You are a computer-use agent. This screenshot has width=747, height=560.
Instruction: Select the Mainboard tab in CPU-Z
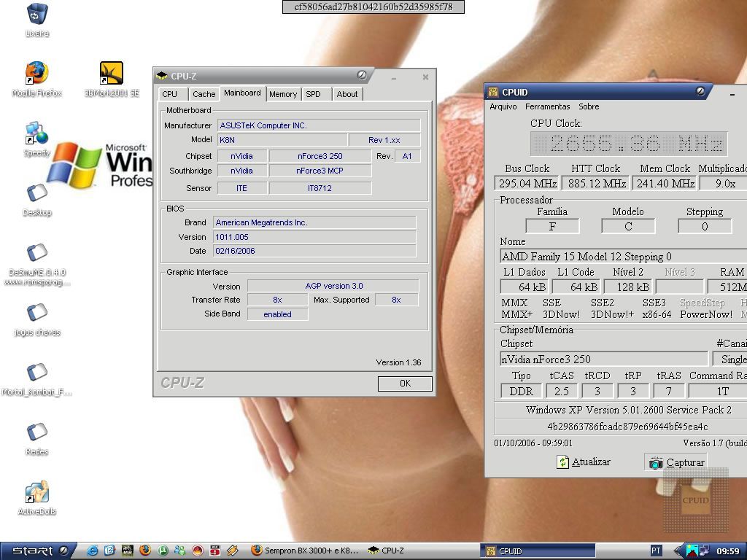click(242, 93)
